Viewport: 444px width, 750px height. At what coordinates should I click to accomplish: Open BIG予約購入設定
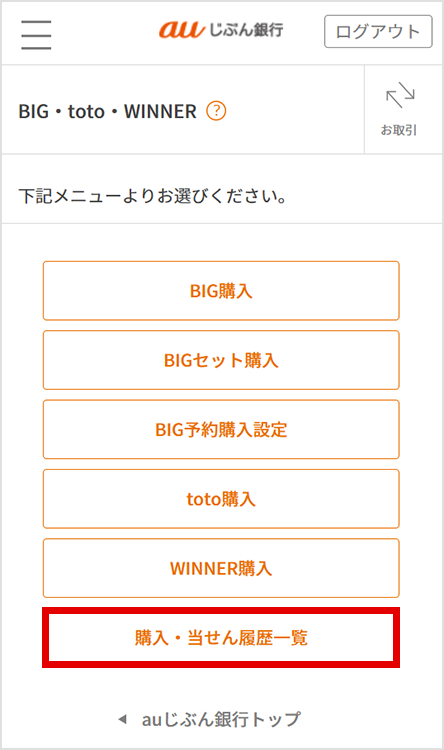click(x=221, y=430)
